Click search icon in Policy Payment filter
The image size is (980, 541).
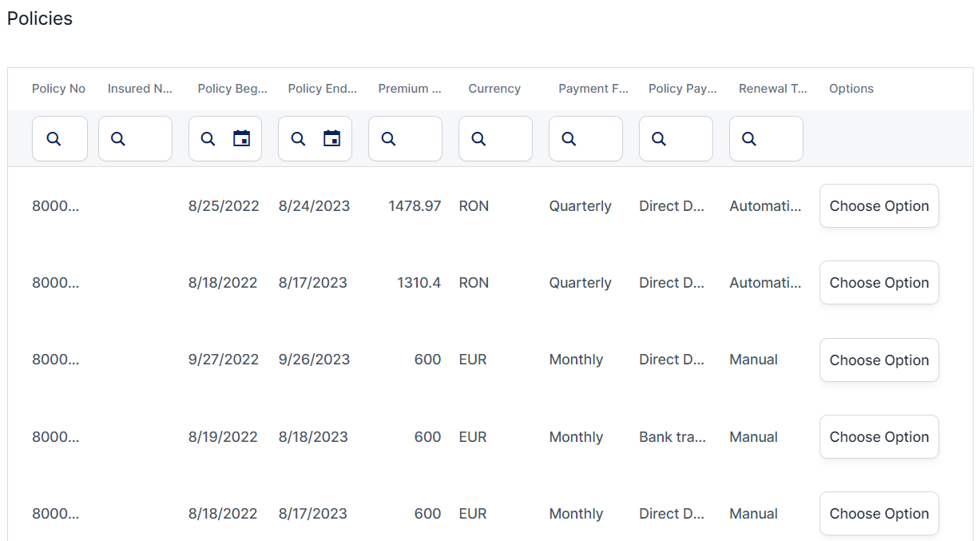click(659, 139)
